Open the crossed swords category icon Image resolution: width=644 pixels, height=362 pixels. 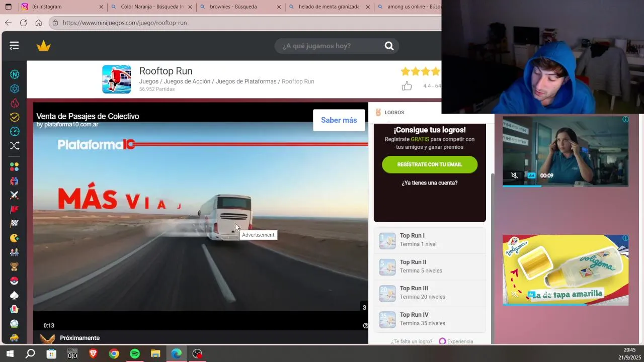pyautogui.click(x=15, y=195)
